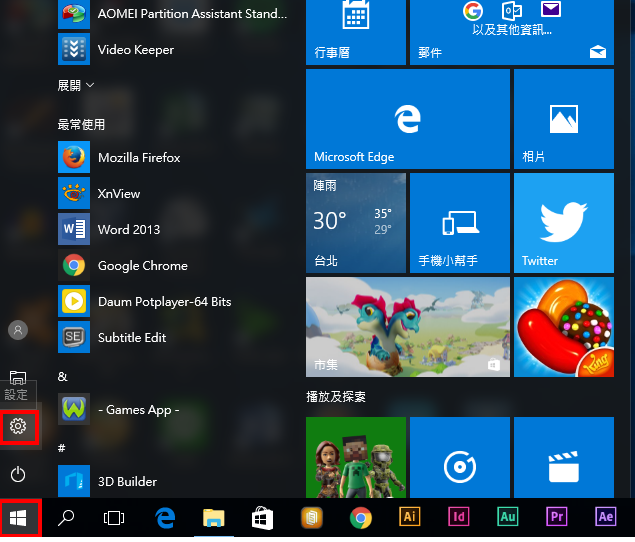This screenshot has height=542, width=635.
Task: Expand the recently added list with 展開
Action: tap(76, 85)
